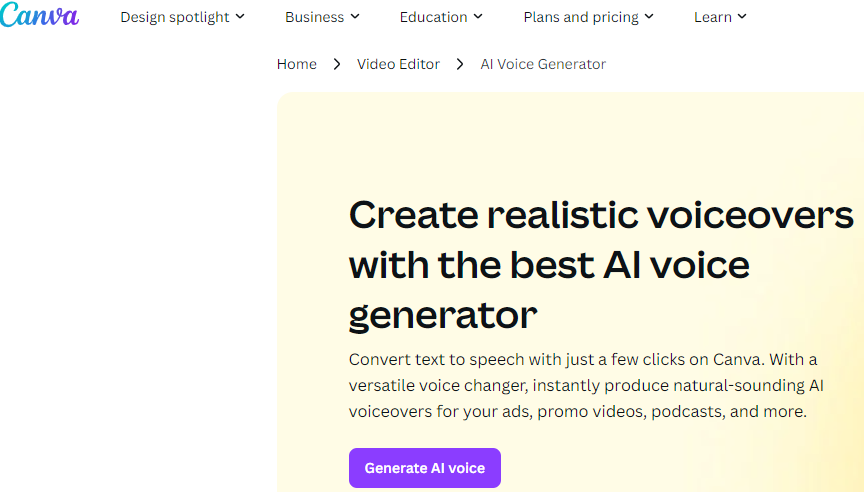Image resolution: width=864 pixels, height=492 pixels.
Task: Click the empty white area below the Canva logo
Action: [130, 250]
